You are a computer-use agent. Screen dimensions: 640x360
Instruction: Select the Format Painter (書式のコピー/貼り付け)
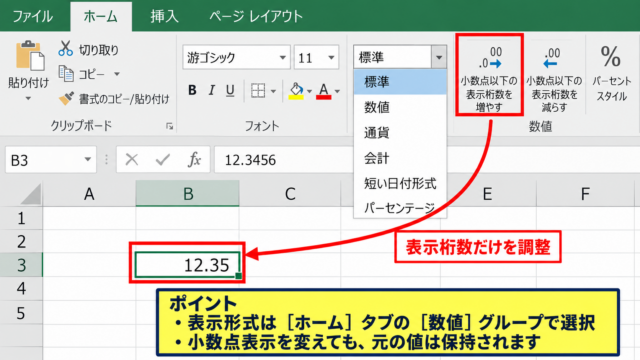pos(114,98)
